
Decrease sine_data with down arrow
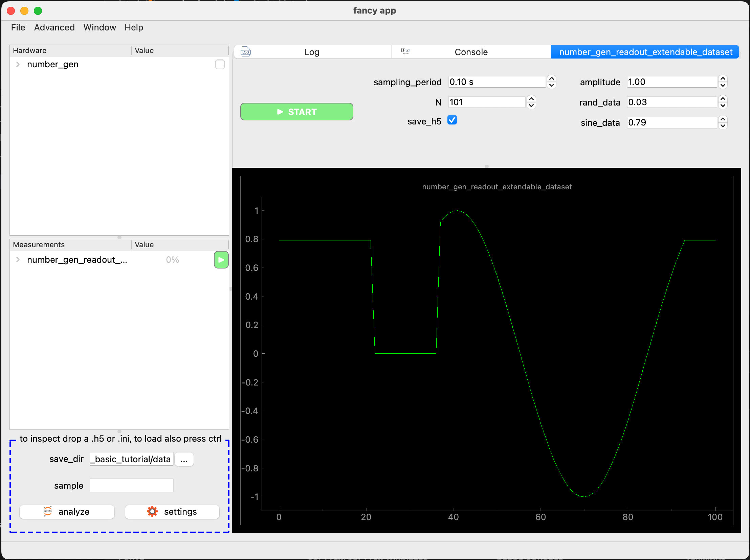coord(723,126)
